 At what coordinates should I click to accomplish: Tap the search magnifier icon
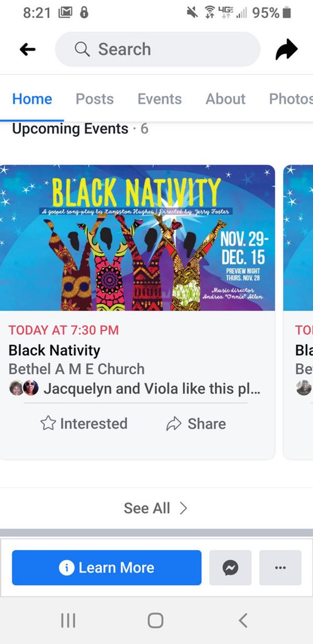coord(82,49)
